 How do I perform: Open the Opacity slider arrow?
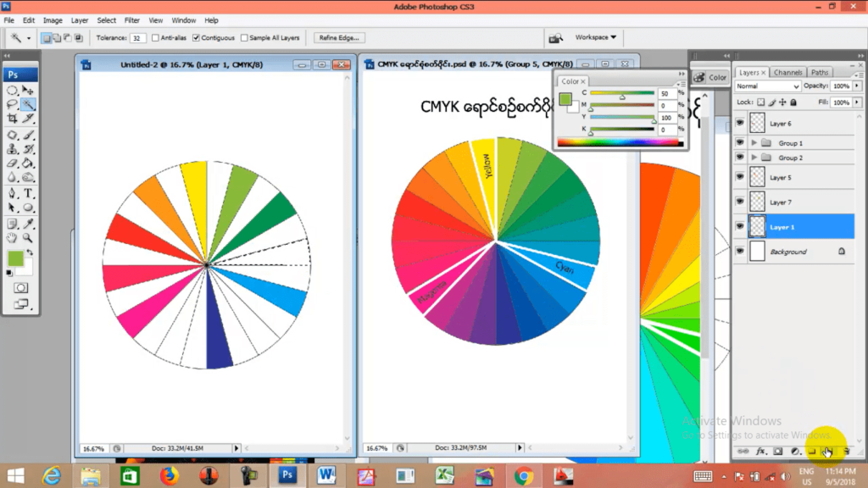pyautogui.click(x=857, y=86)
